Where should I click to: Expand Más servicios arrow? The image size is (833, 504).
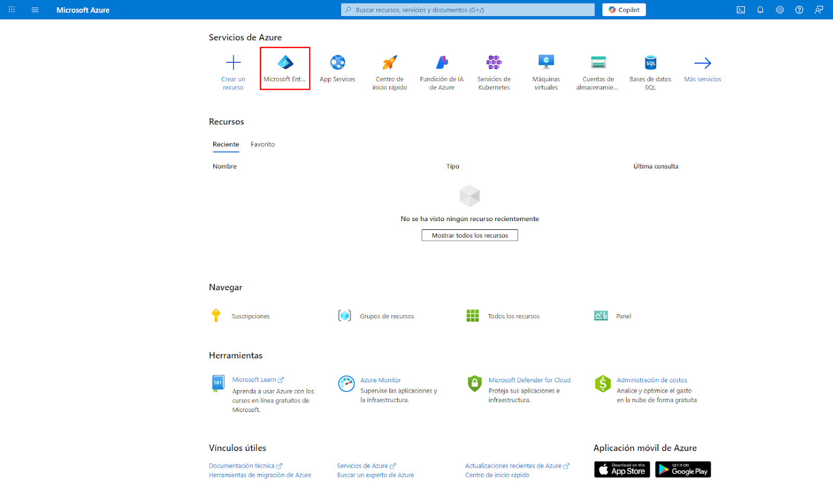(702, 63)
